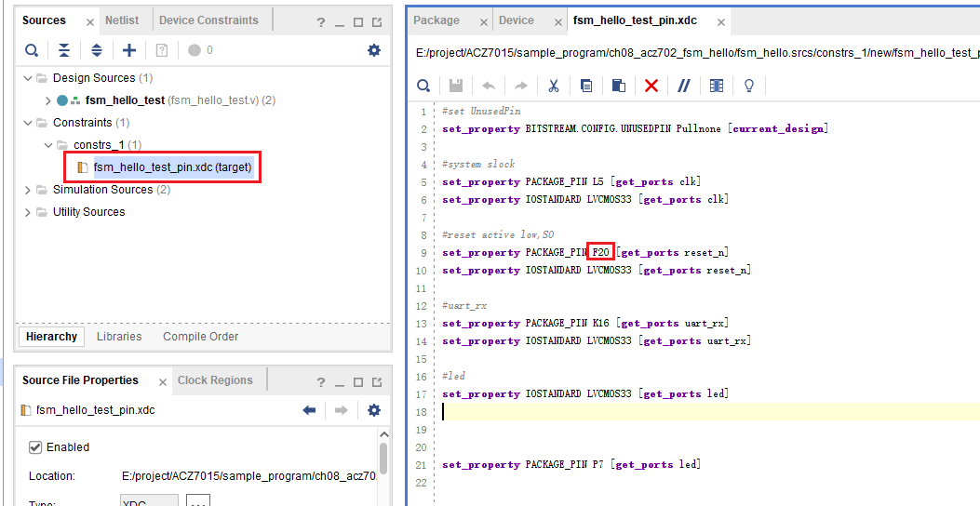Switch to the Netlist tab
The image size is (980, 506).
click(x=122, y=20)
